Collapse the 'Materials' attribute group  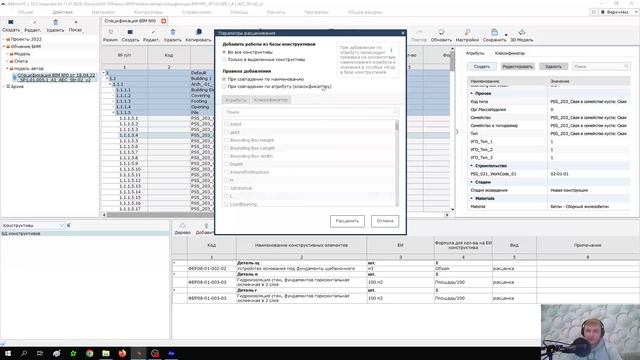tap(472, 198)
